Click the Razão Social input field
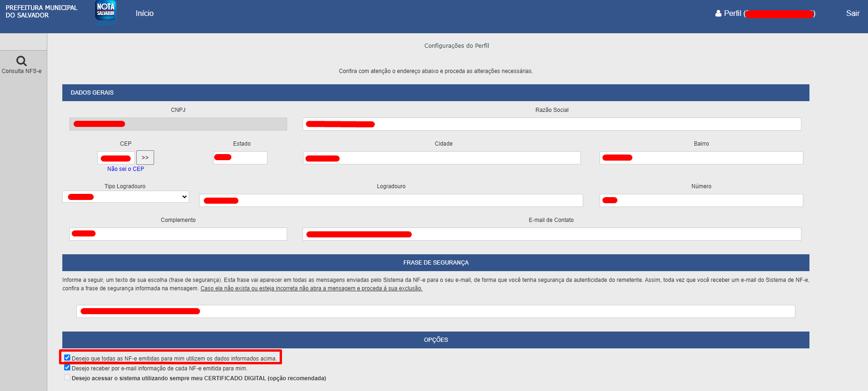Image resolution: width=868 pixels, height=391 pixels. coord(552,124)
